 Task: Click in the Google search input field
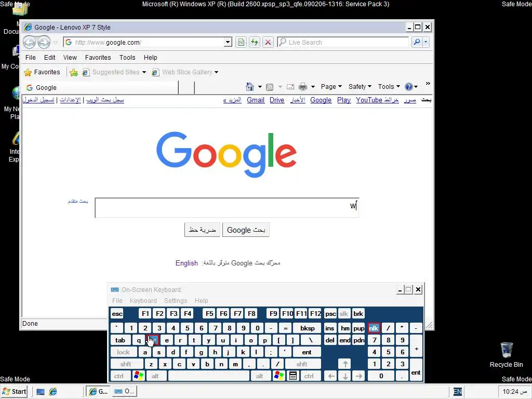click(227, 208)
